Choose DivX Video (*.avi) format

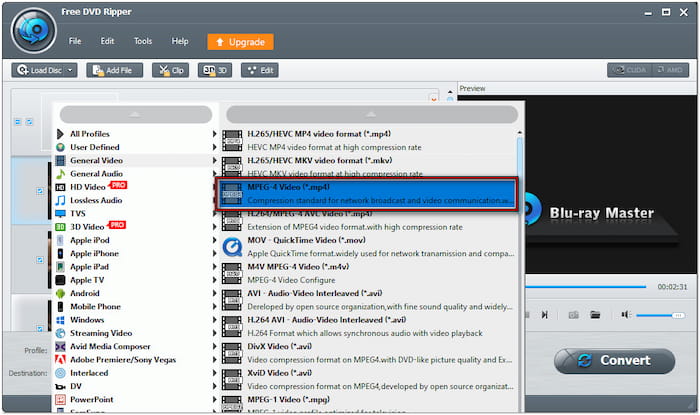coord(369,353)
